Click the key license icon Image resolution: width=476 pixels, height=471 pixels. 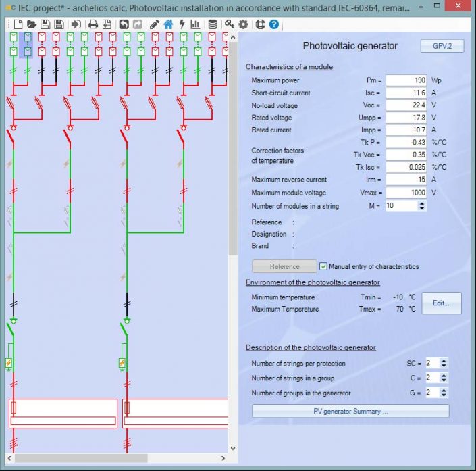(230, 24)
